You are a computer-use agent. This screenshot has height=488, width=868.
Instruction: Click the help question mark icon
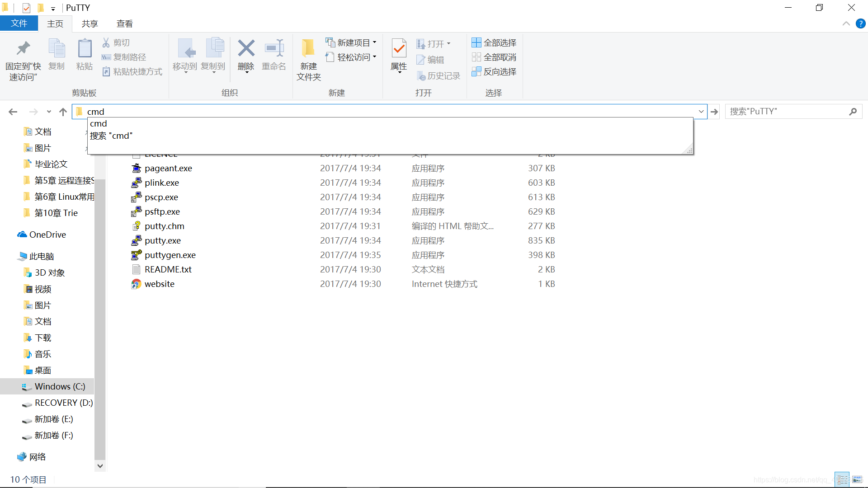tap(860, 23)
